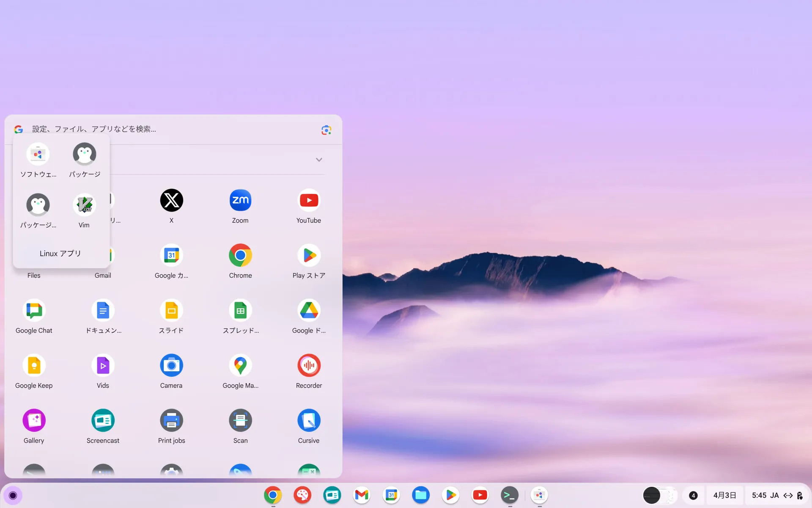This screenshot has height=508, width=812.
Task: Click the Files label in launcher grid
Action: (34, 276)
